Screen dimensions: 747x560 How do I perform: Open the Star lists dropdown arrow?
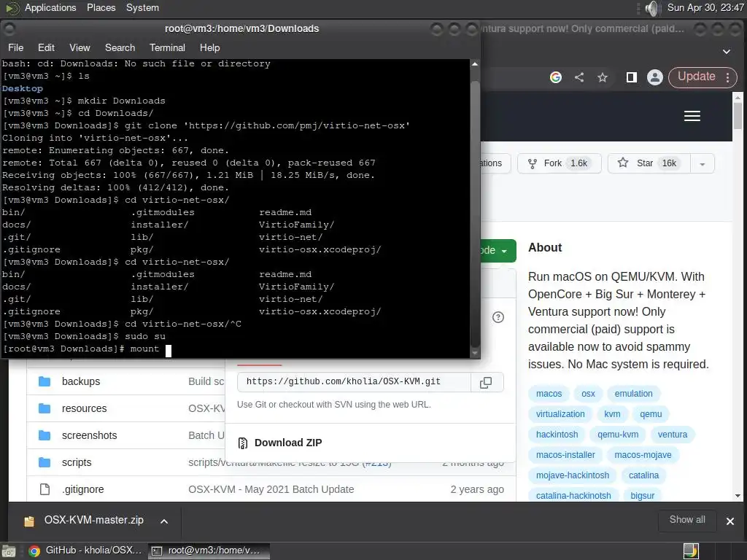click(703, 164)
